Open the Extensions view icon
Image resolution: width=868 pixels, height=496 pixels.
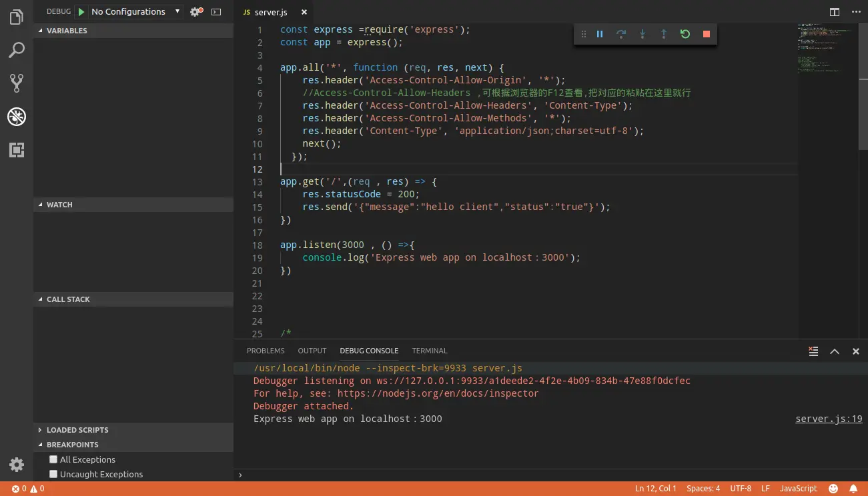point(17,150)
